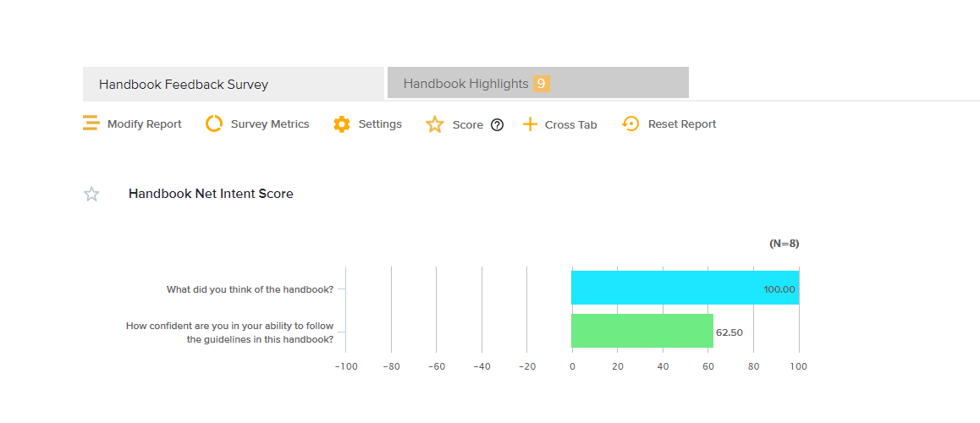
Task: Switch to the Handbook Feedback Survey tab
Action: [184, 85]
